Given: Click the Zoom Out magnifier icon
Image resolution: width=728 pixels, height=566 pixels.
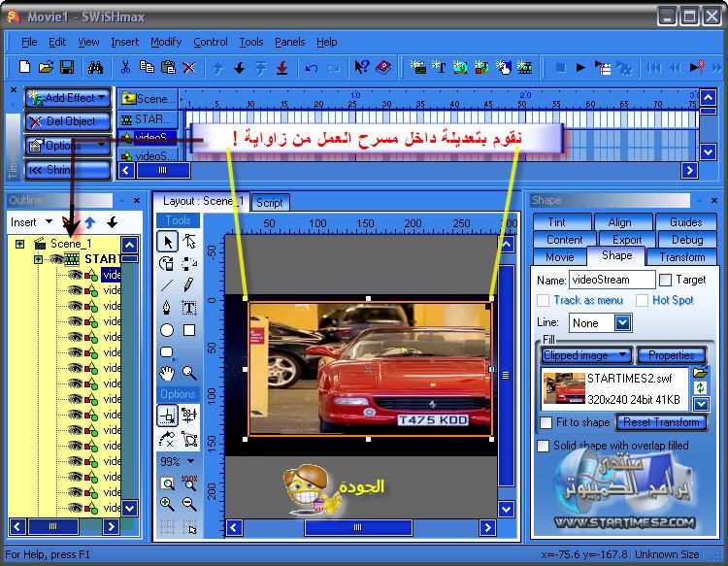Looking at the screenshot, I should (189, 504).
